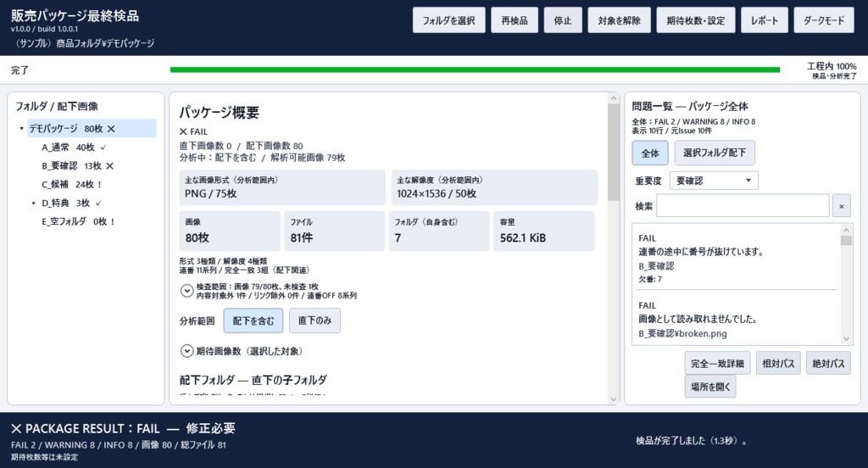Click the warning mark beside E_空フォルダ
The width and height of the screenshot is (868, 468).
pyautogui.click(x=113, y=221)
